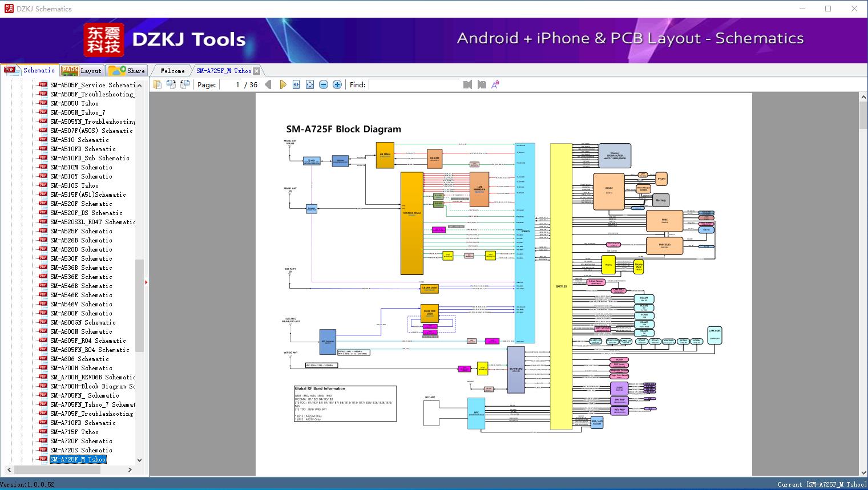
Task: Open the Welcome document tab
Action: click(x=172, y=71)
